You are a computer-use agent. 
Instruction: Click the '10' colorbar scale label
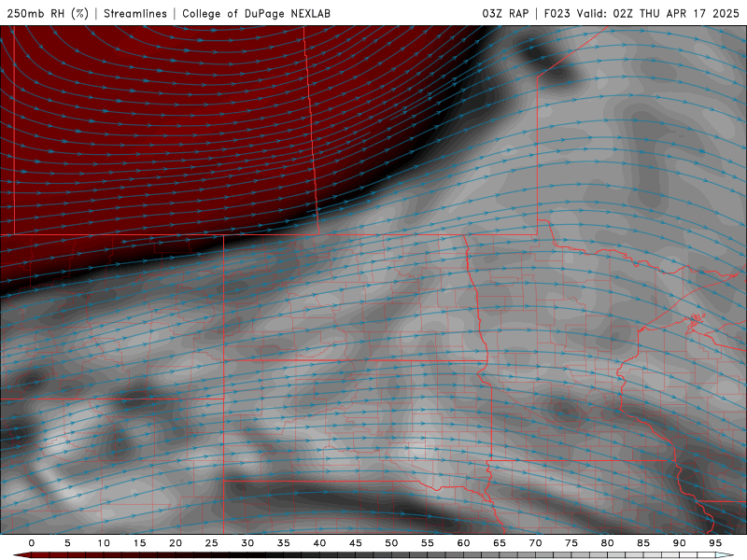104,543
